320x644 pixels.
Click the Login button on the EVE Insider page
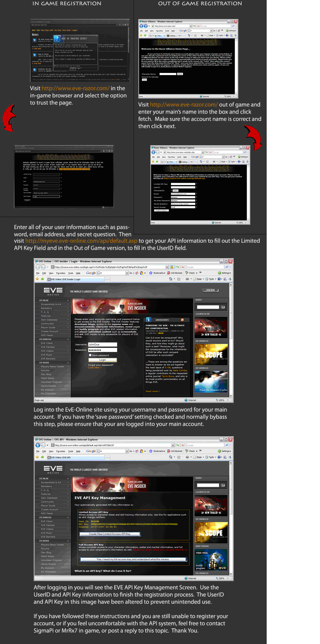[103, 360]
